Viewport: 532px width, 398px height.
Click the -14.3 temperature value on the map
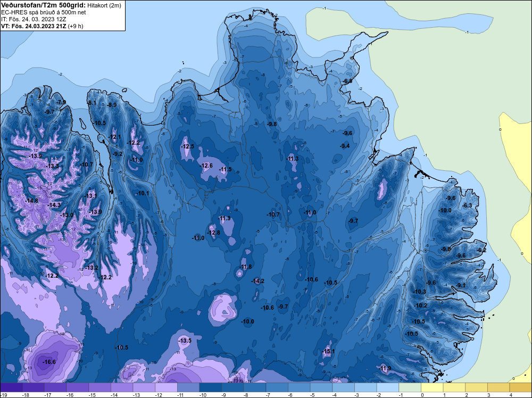(x=54, y=205)
